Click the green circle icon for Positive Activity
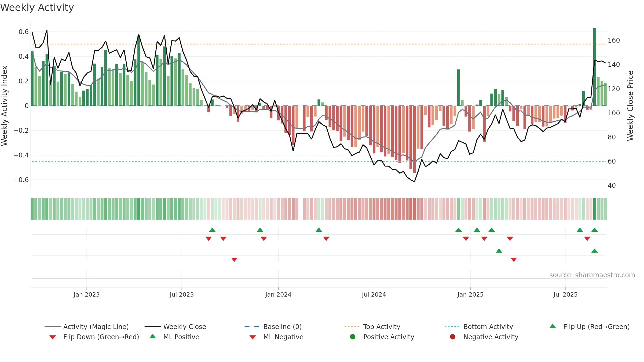644x362 pixels. (x=353, y=337)
